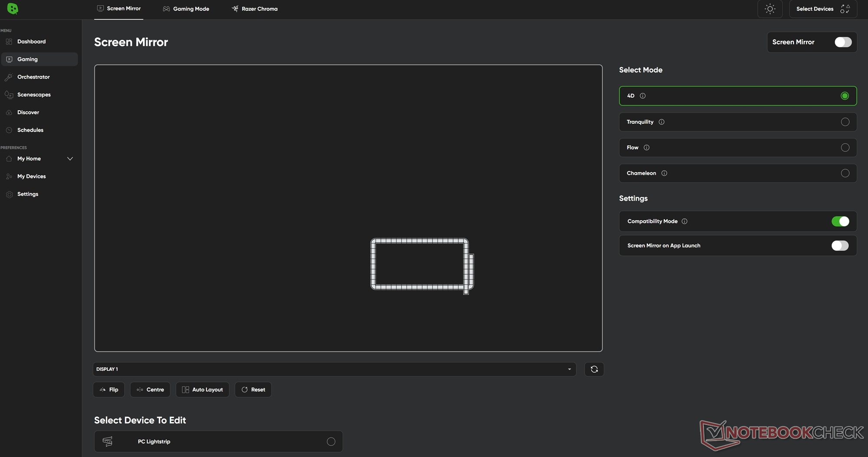Switch to Razer Chroma tab

(x=255, y=9)
